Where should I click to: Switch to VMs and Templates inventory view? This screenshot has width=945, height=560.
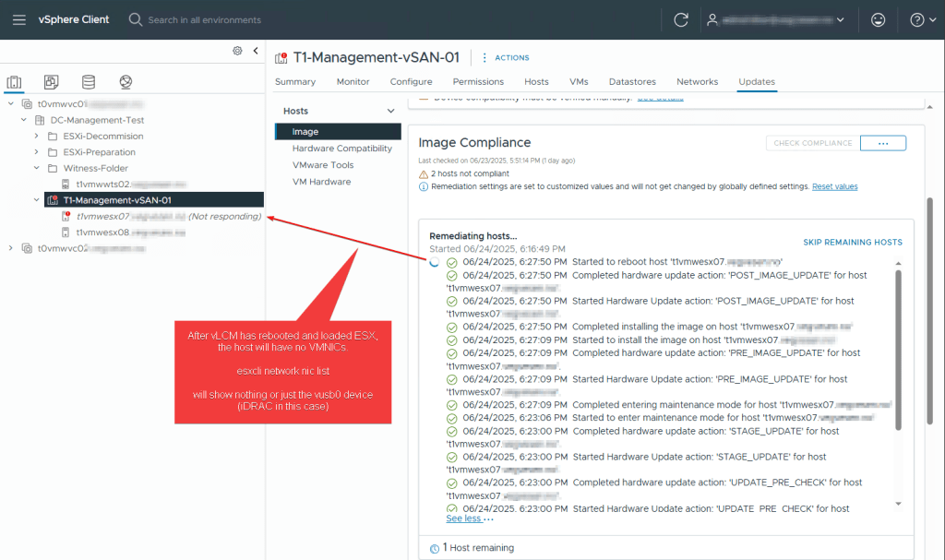coord(52,82)
